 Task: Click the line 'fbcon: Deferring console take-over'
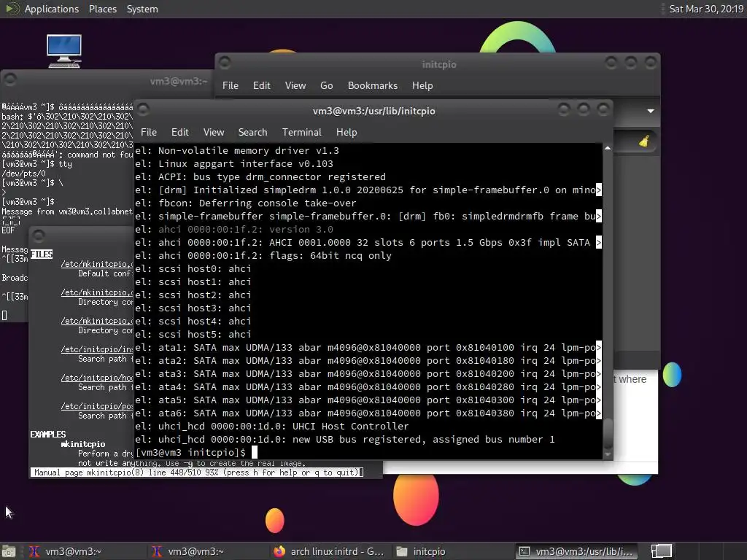pos(246,203)
